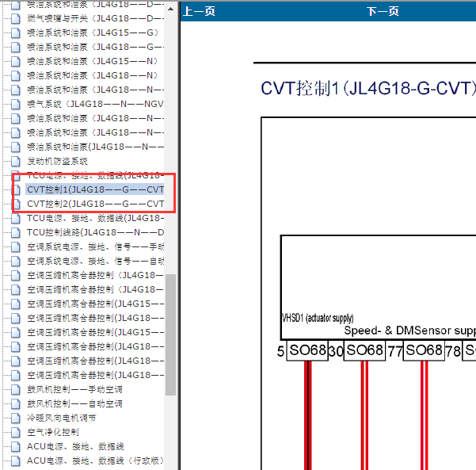Open the ACU电源、接地、数据线 entry without 行政版

click(x=75, y=446)
